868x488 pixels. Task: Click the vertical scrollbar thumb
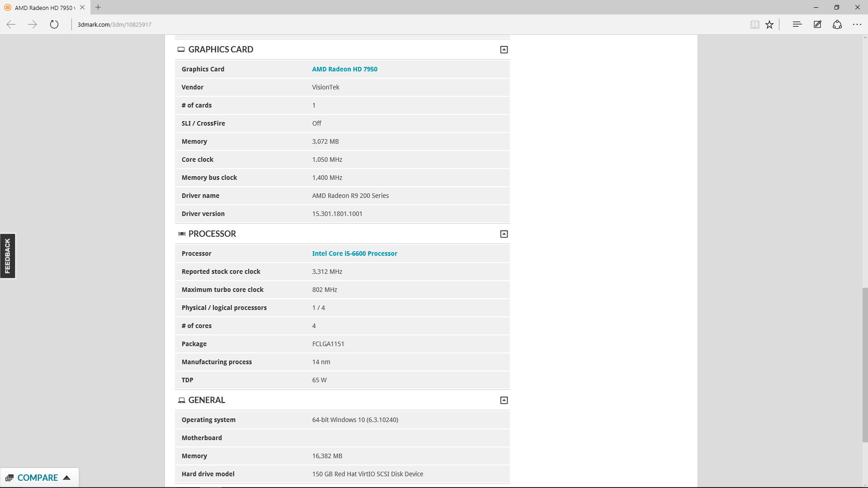point(865,365)
